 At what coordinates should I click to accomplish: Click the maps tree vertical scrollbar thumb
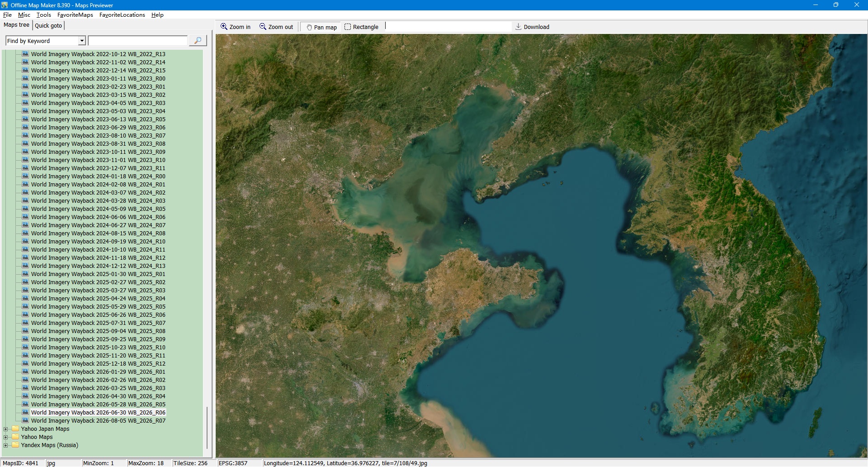207,428
